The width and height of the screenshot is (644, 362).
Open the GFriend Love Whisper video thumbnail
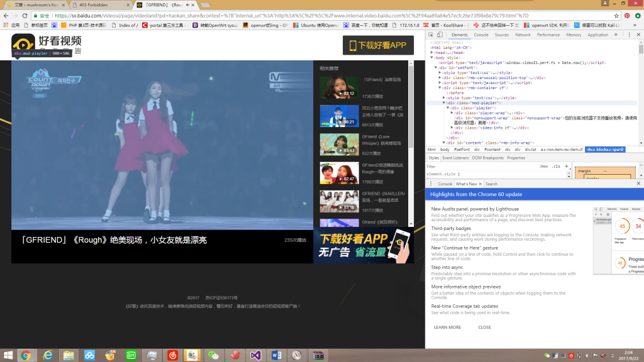coord(339,144)
